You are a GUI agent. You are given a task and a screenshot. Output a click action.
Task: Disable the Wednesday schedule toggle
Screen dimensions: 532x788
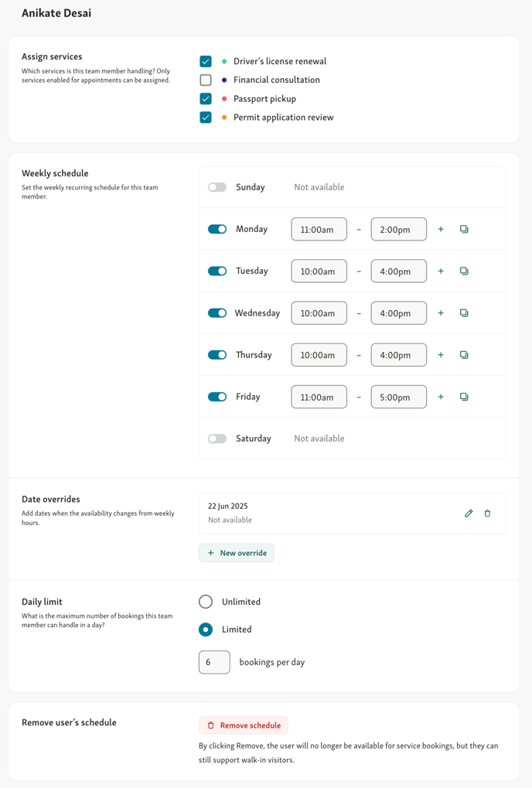[217, 313]
